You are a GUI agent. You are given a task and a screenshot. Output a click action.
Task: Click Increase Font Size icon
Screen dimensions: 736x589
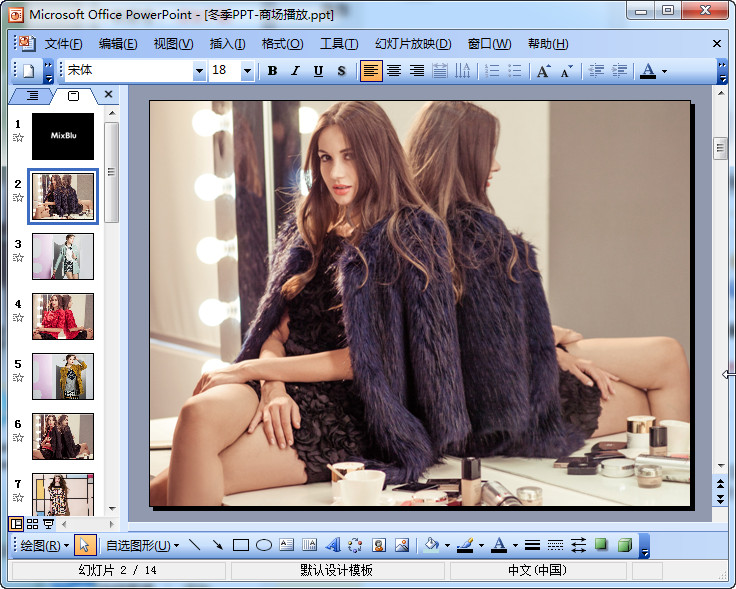coord(543,71)
